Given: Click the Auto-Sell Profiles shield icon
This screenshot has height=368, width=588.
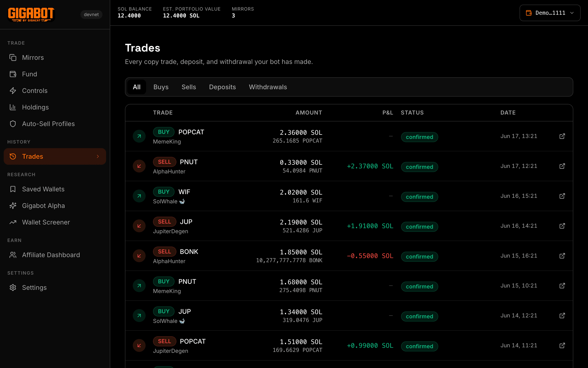Looking at the screenshot, I should 13,124.
